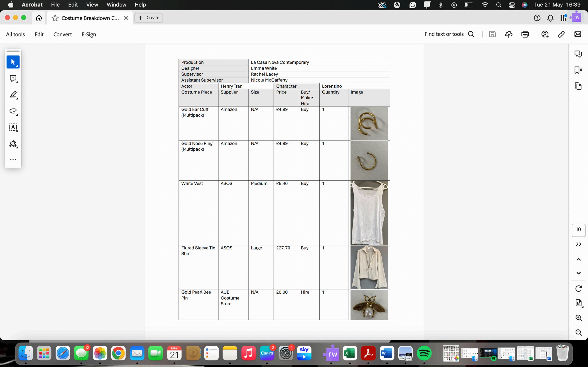Click All tools
Screen dimensions: 588x367
pyautogui.click(x=15, y=34)
